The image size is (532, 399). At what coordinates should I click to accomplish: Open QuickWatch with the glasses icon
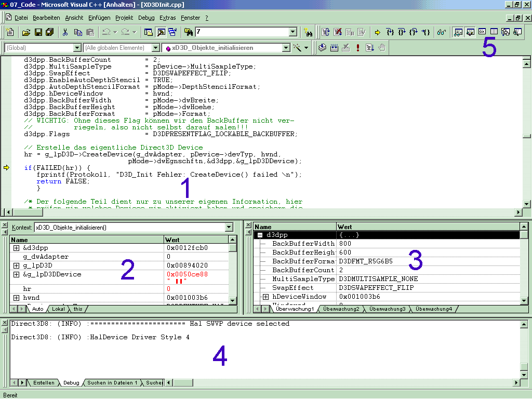[x=441, y=32]
